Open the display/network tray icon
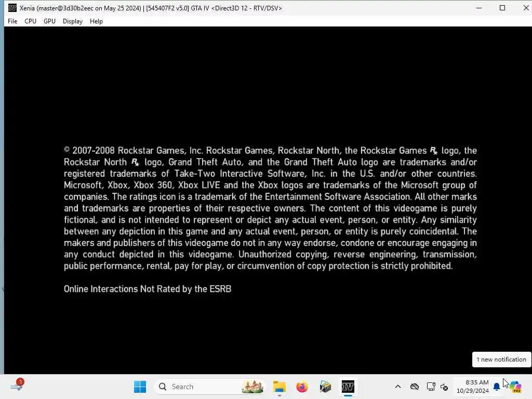This screenshot has width=532, height=399. pyautogui.click(x=431, y=387)
